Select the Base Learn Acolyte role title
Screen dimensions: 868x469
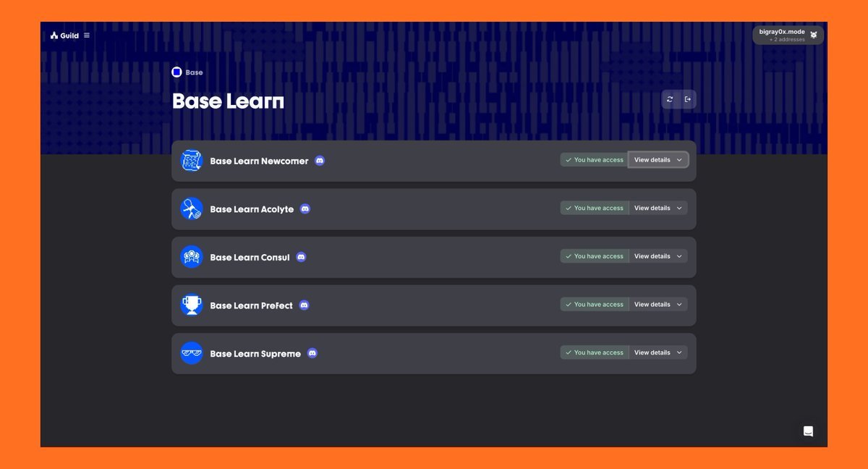[x=252, y=209]
